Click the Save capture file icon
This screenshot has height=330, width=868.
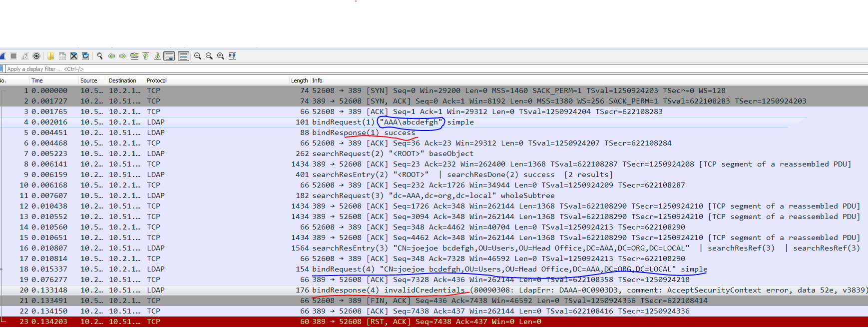pyautogui.click(x=62, y=56)
